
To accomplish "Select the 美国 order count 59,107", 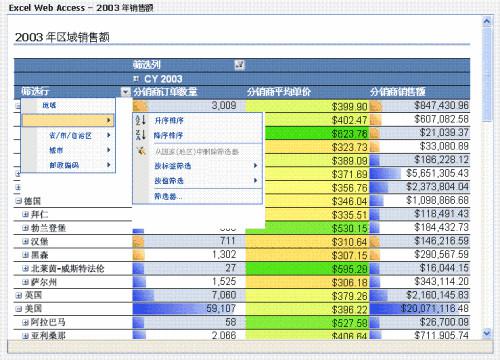I will click(x=189, y=309).
